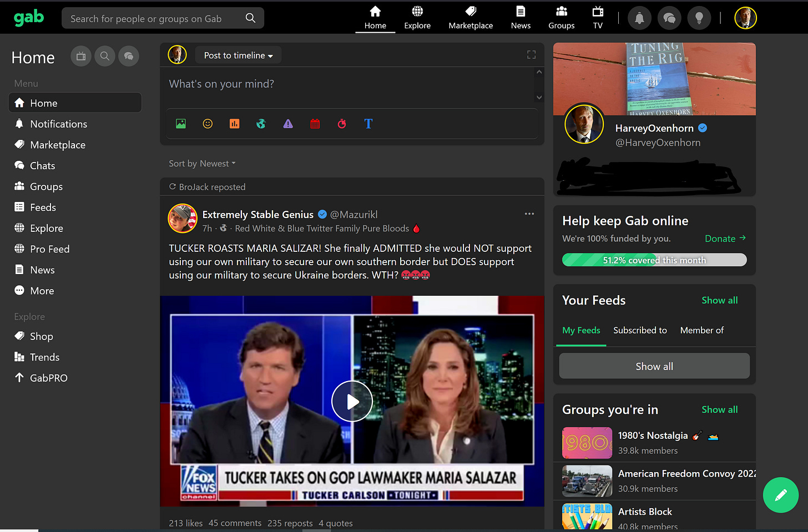Add spoiler warning triangle icon

tap(288, 124)
